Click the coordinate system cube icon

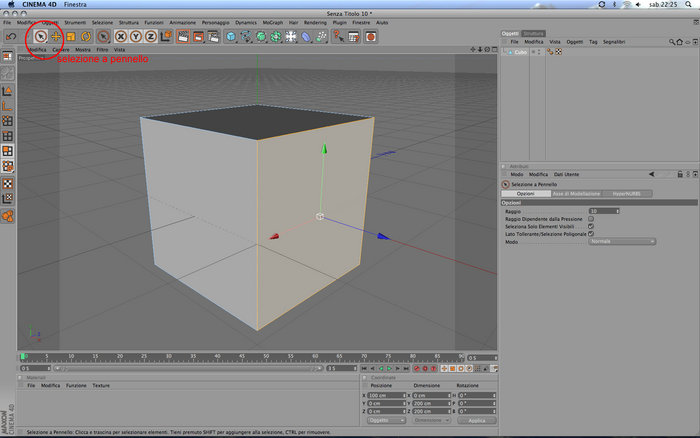point(166,36)
